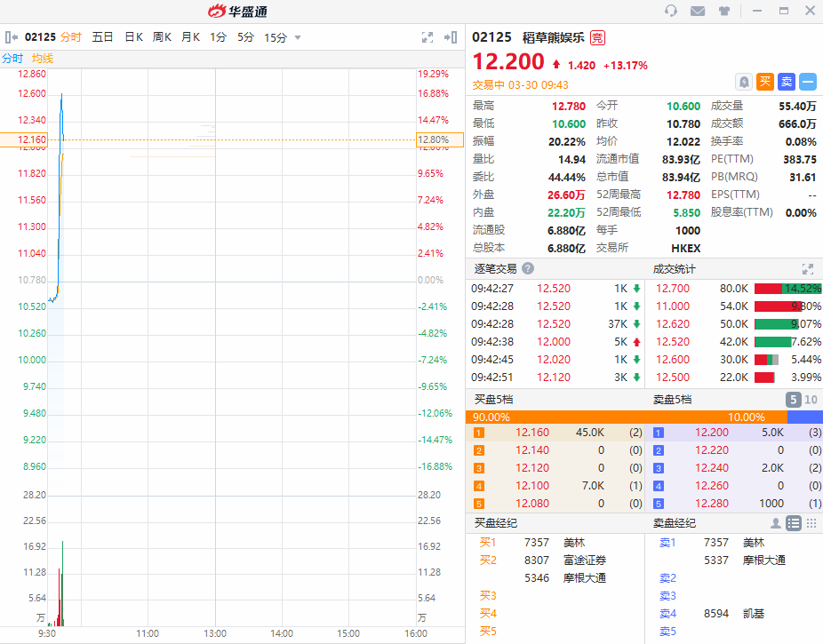The height and width of the screenshot is (644, 823).
Task: Open the skin theme shirt icon
Action: tap(723, 11)
